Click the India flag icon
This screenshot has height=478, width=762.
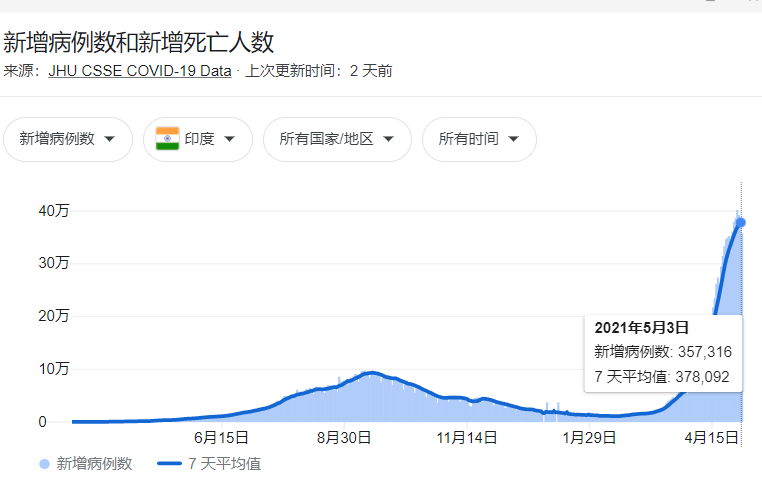tap(167, 138)
